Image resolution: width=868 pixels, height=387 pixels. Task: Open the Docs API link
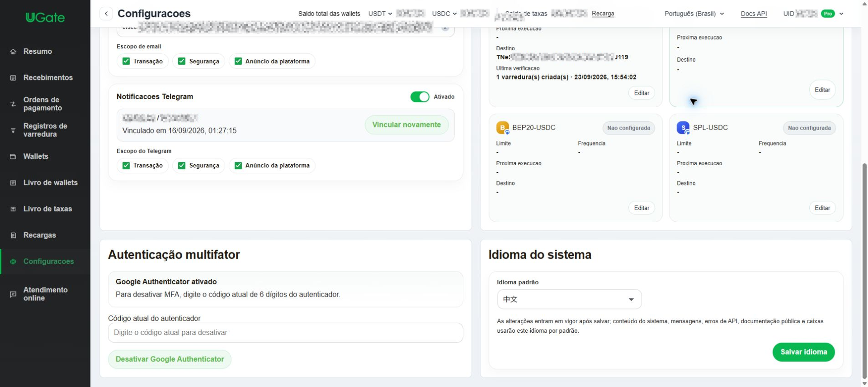point(754,14)
